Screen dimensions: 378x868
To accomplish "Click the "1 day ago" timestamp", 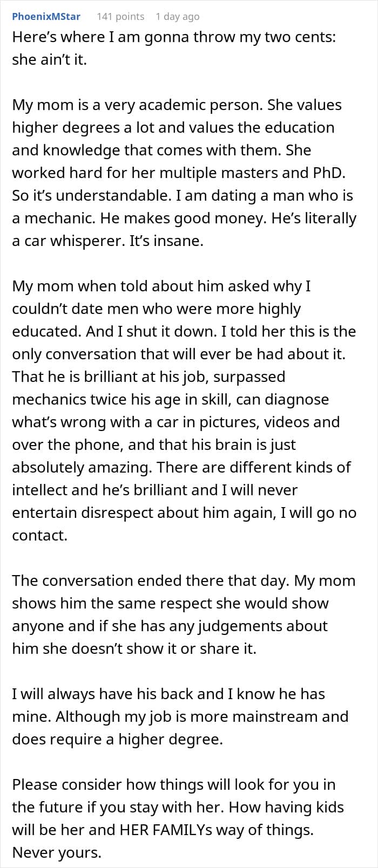I will coord(177,16).
